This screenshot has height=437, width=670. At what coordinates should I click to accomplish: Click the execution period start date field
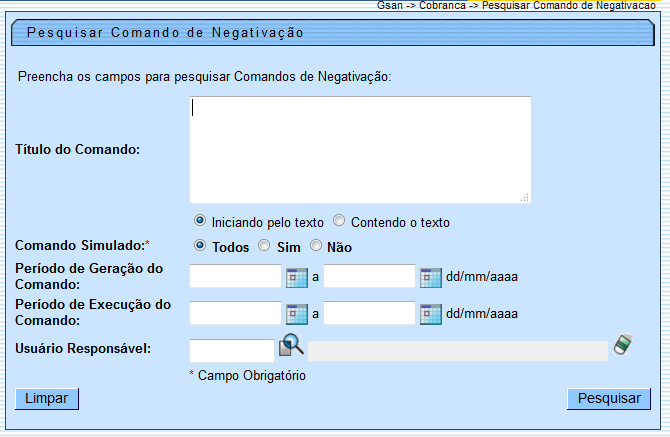(235, 313)
